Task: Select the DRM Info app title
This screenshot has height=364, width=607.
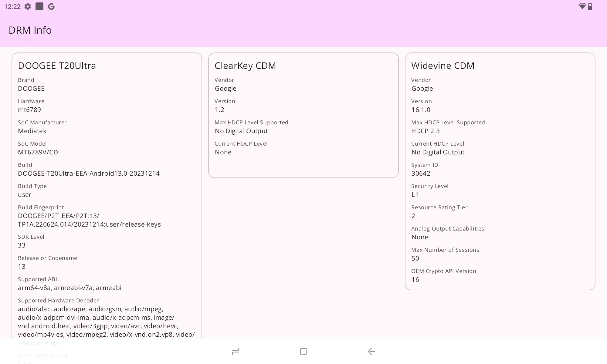Action: (30, 30)
